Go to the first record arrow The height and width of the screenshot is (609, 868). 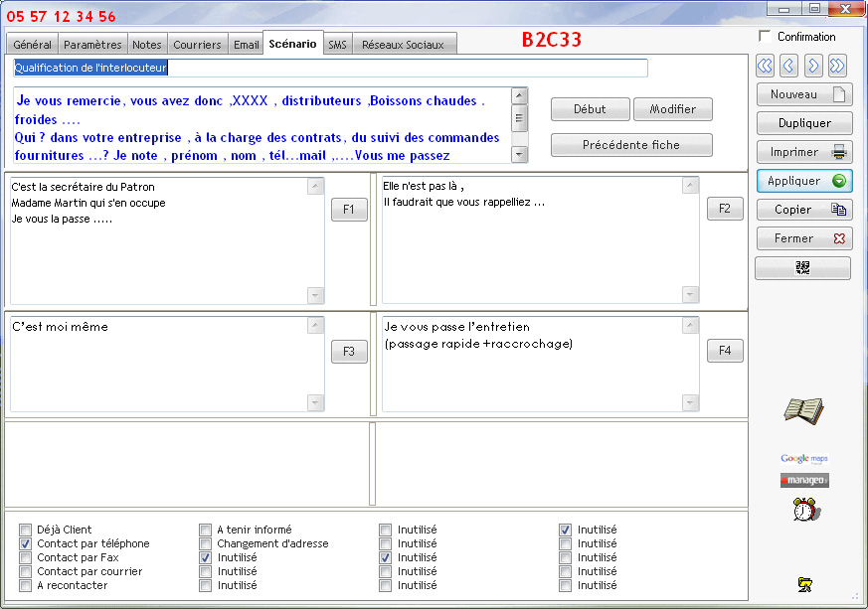765,67
